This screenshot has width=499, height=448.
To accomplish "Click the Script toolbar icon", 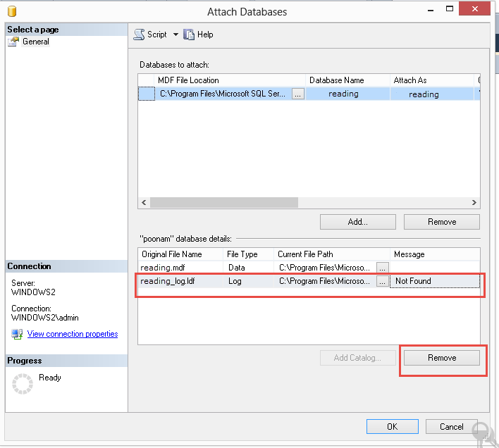I will point(139,35).
